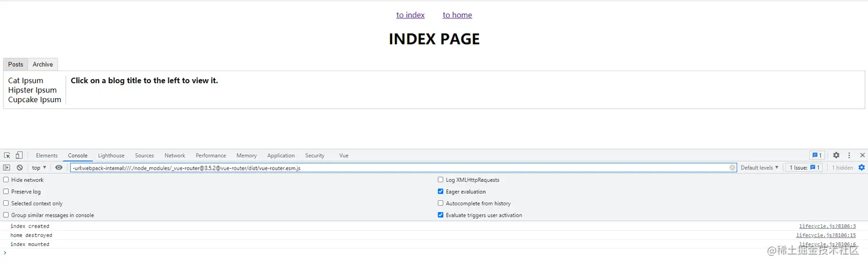Open the Default levels dropdown
The height and width of the screenshot is (265, 868).
(x=759, y=167)
